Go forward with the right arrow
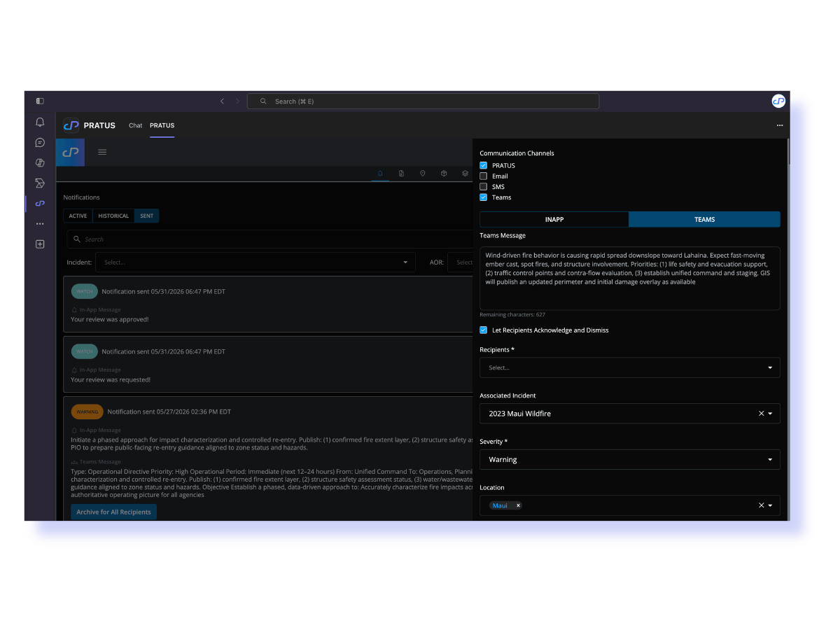The width and height of the screenshot is (840, 630). coord(237,101)
